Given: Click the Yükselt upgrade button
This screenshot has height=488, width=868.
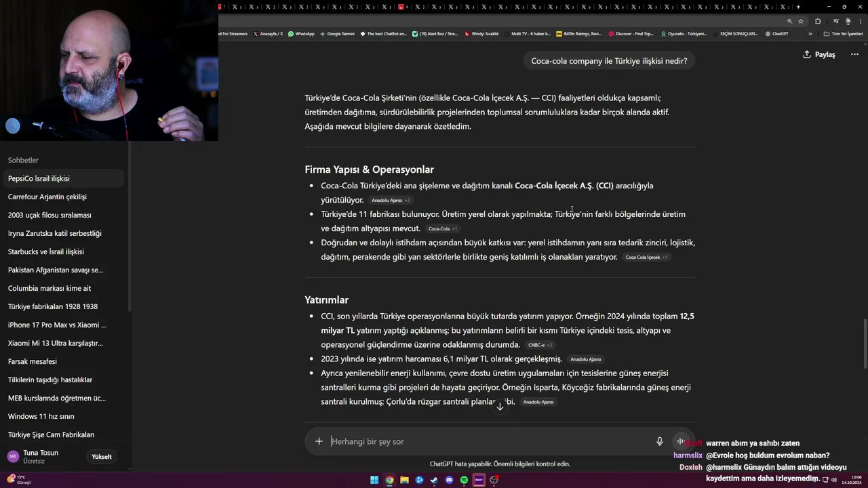Looking at the screenshot, I should coord(102,457).
